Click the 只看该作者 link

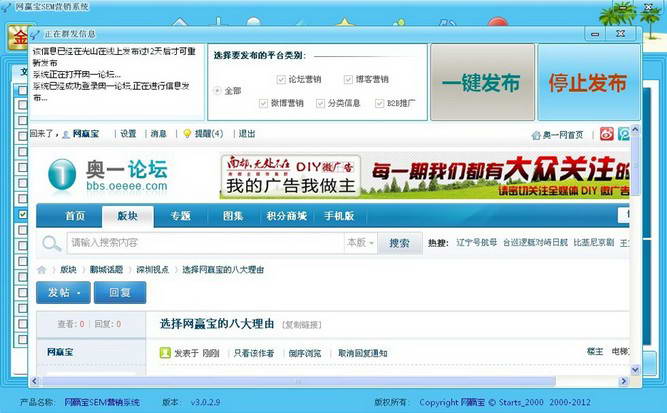tap(254, 353)
